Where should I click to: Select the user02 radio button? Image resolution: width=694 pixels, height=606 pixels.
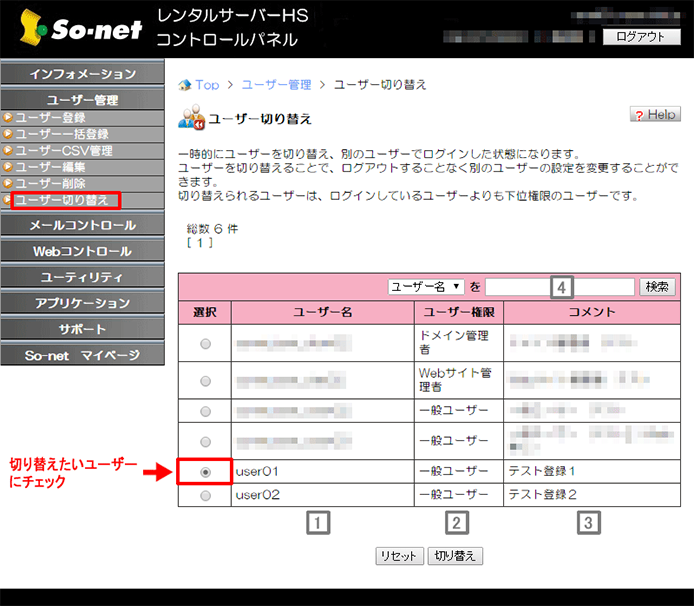[x=205, y=495]
